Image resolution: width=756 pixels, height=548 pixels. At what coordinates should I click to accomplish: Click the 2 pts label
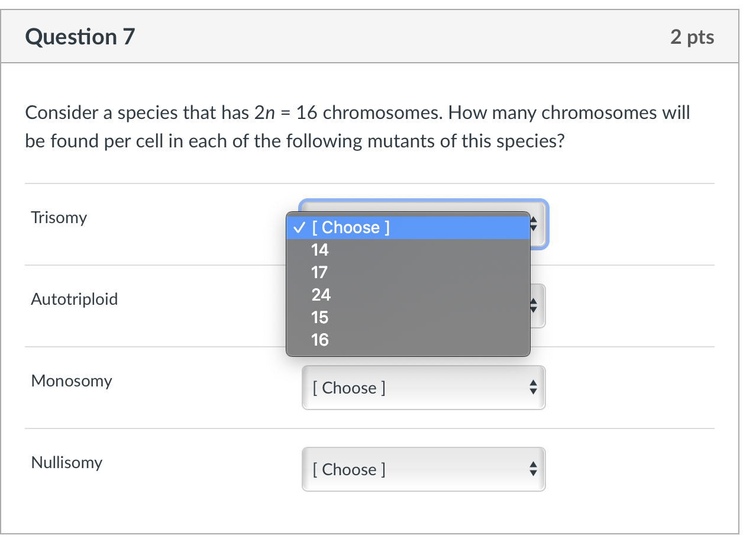pyautogui.click(x=693, y=36)
